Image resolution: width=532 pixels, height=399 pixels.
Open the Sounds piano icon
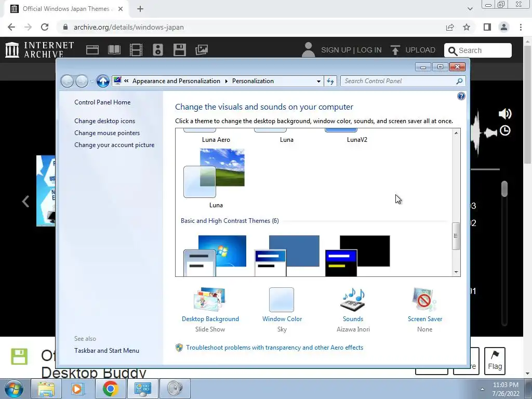coord(353,299)
